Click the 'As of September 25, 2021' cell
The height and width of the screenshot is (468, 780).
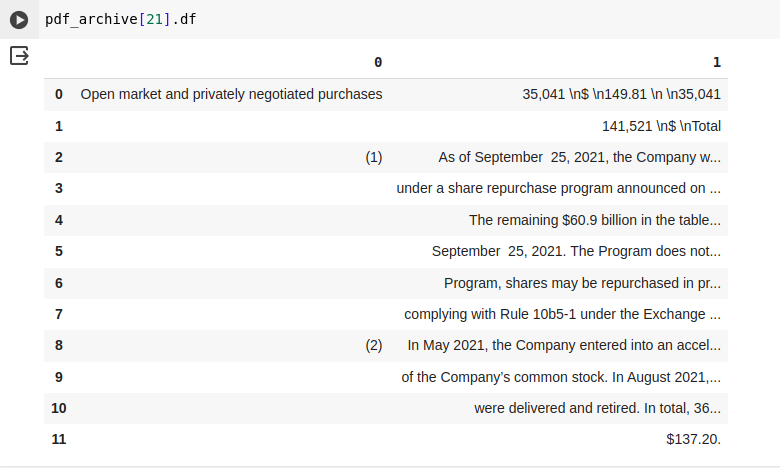pos(579,157)
